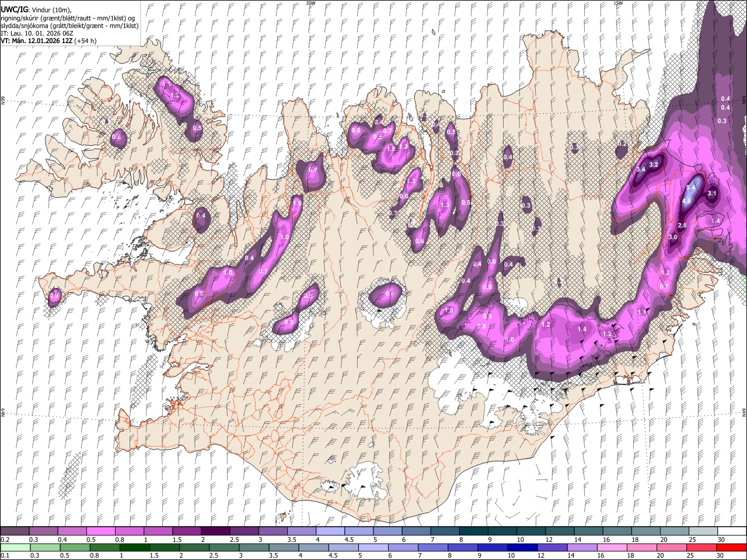Image resolution: width=747 pixels, height=560 pixels.
Task: Click the 3.2 snowfall value on the map
Action: [654, 164]
